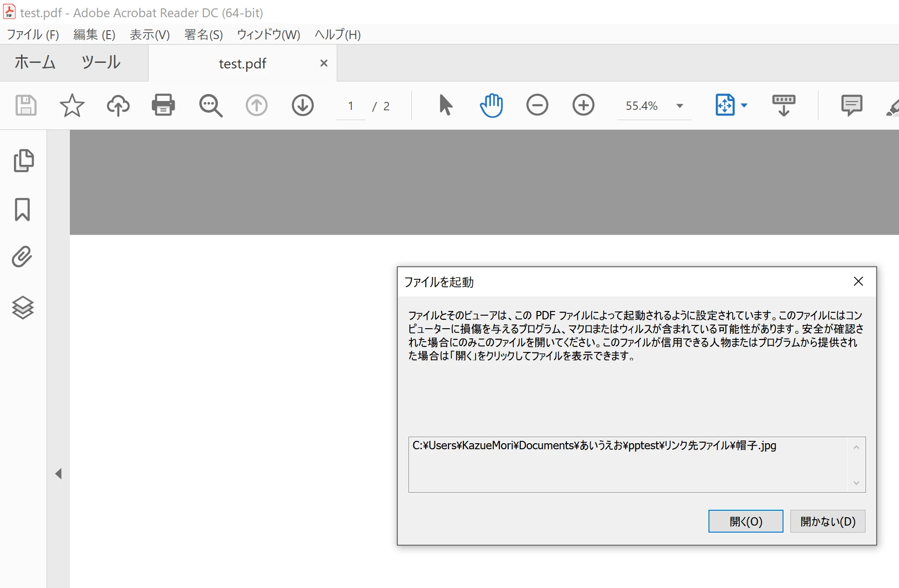Click the Print icon
The height and width of the screenshot is (588, 899).
tap(163, 105)
